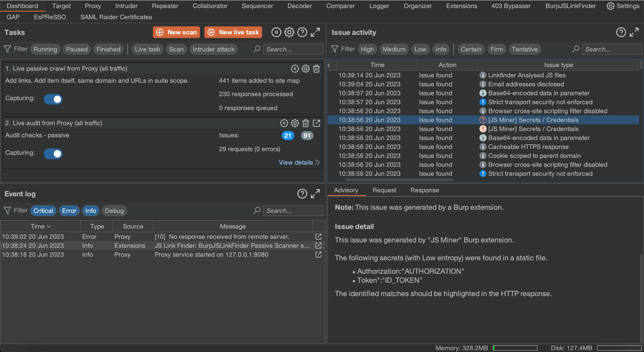This screenshot has width=644, height=352.
Task: Sort issues by Issue type column
Action: click(558, 65)
